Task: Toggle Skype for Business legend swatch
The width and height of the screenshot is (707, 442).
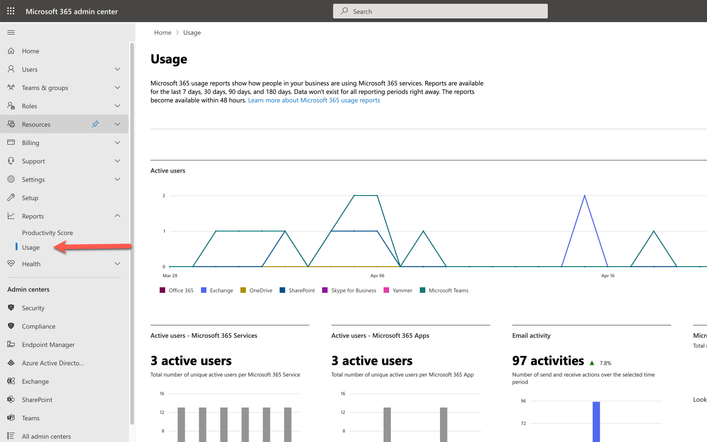Action: (x=325, y=290)
